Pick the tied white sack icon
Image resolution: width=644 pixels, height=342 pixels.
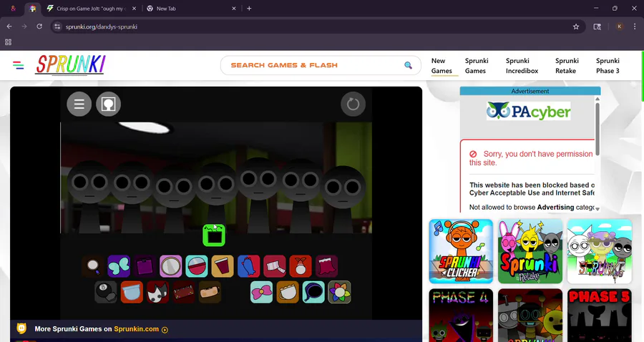pyautogui.click(x=301, y=266)
